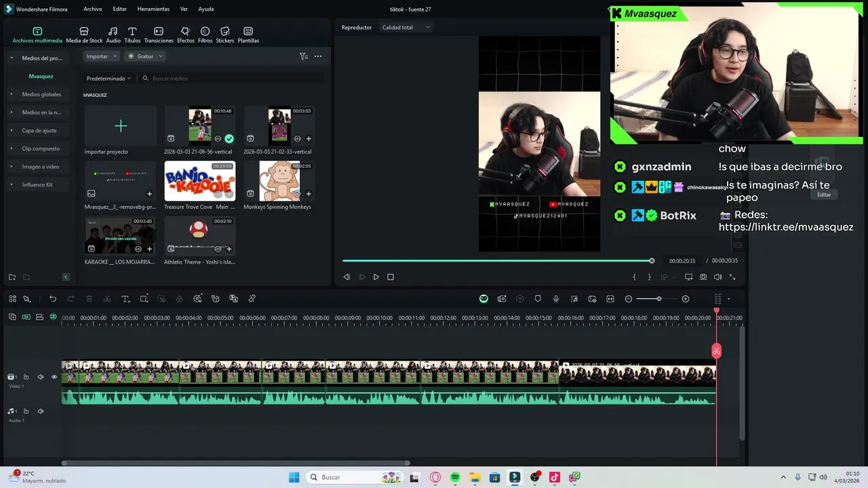Open Calidad total quality dropdown
Viewport: 868px width, 488px height.
tap(406, 27)
